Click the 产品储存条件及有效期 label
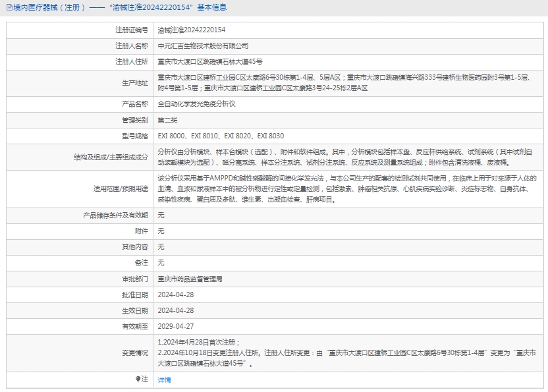The width and height of the screenshot is (548, 392). [x=115, y=215]
